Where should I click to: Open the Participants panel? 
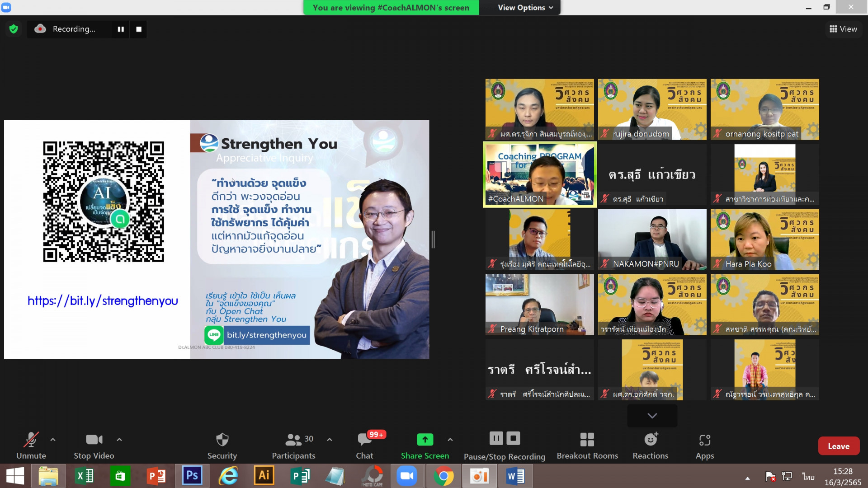(x=294, y=446)
